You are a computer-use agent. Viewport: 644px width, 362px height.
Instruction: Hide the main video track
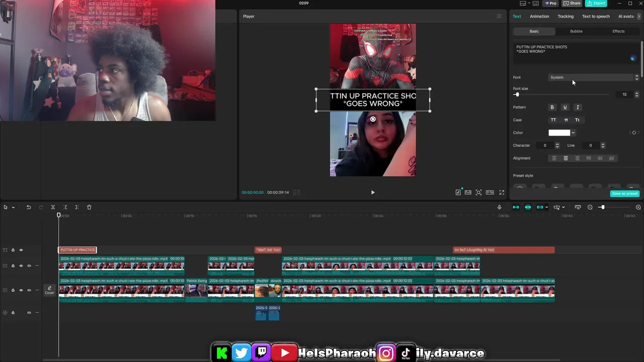click(21, 290)
